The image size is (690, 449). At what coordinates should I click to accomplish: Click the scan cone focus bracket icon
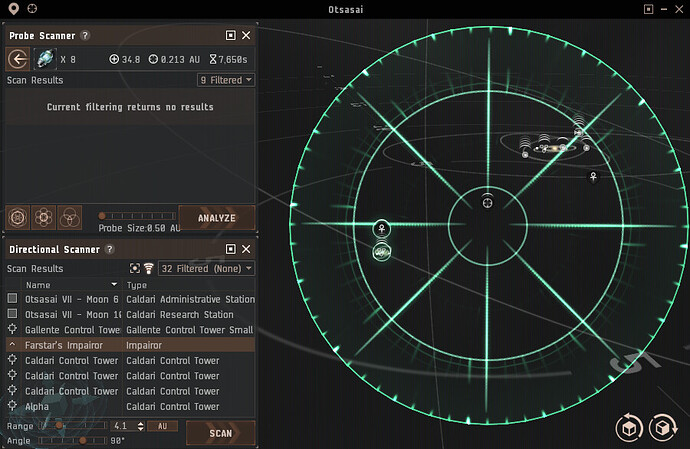135,269
